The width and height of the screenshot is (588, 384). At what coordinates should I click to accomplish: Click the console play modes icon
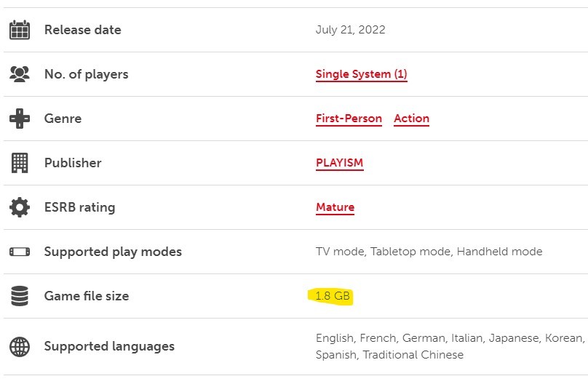click(20, 252)
